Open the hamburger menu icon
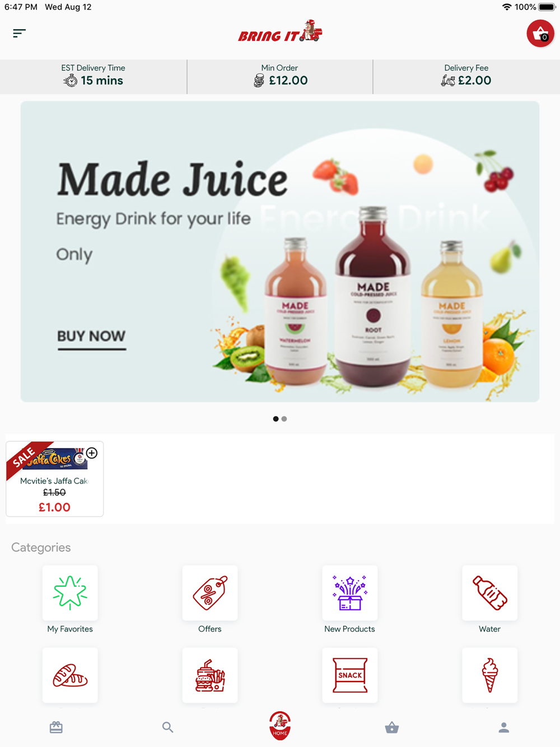The image size is (560, 747). tap(19, 34)
